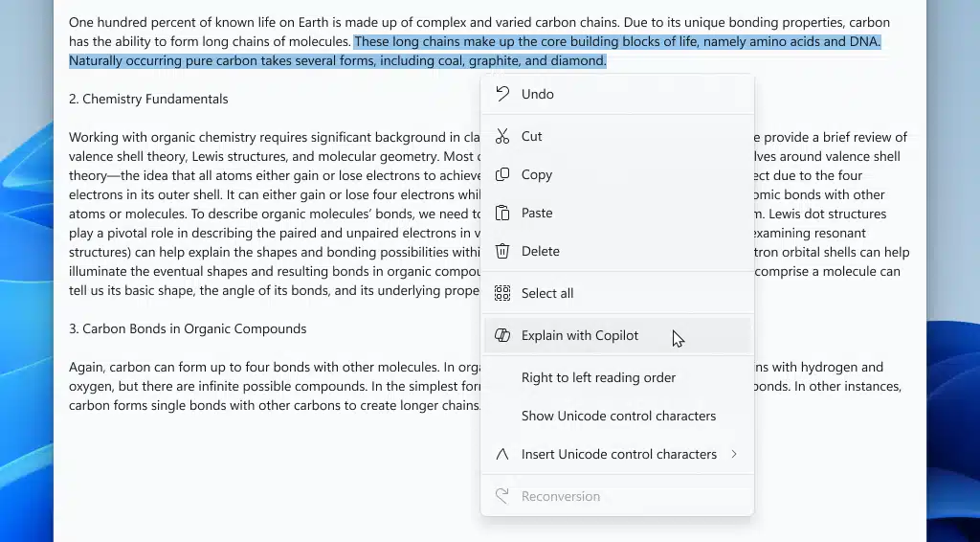Click the highlighted sentence about long chains
This screenshot has height=542, width=980.
[616, 42]
